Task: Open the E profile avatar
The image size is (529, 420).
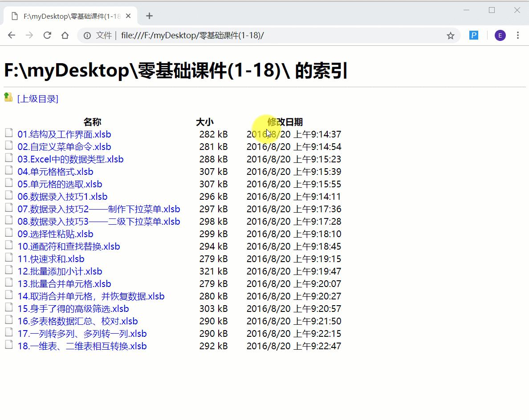Action: click(x=500, y=35)
